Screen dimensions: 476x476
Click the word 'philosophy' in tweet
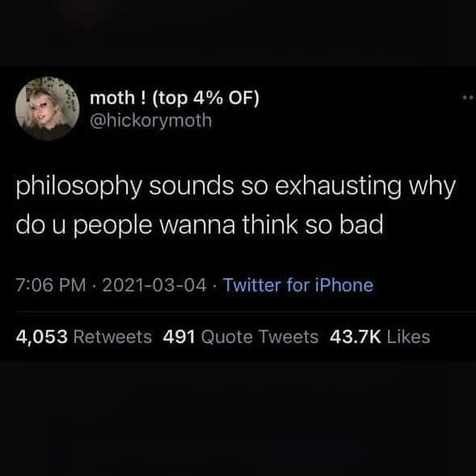point(78,187)
